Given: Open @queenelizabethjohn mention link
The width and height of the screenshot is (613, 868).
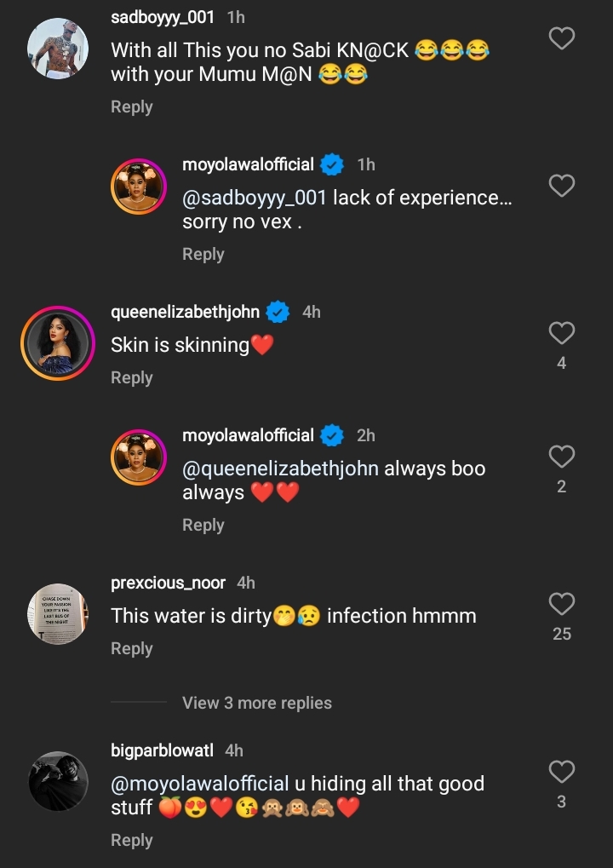Looking at the screenshot, I should [x=280, y=468].
